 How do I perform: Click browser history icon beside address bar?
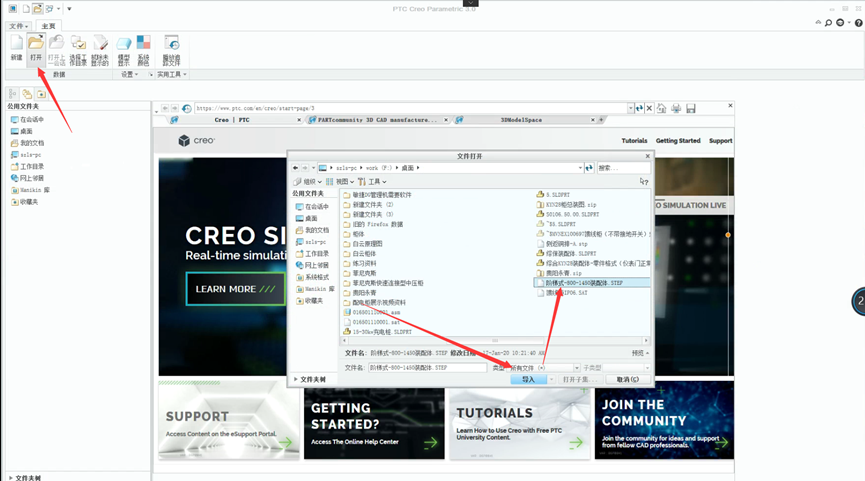click(x=186, y=108)
